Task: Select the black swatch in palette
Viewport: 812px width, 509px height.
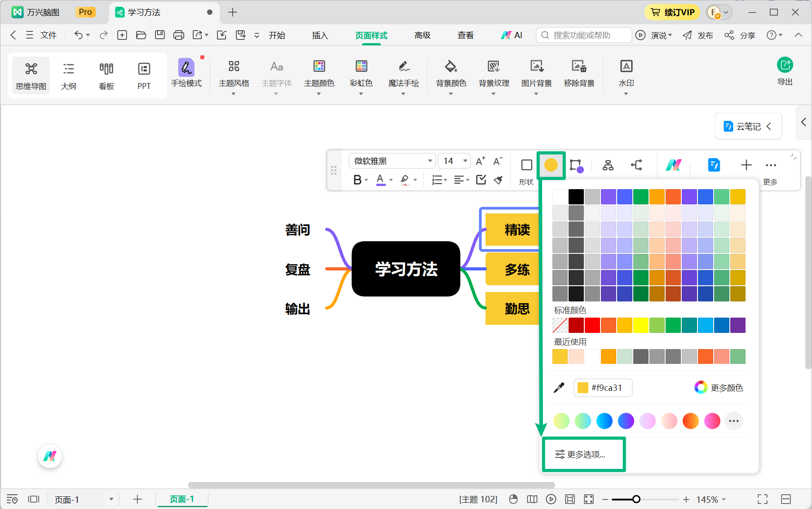Action: pyautogui.click(x=576, y=197)
